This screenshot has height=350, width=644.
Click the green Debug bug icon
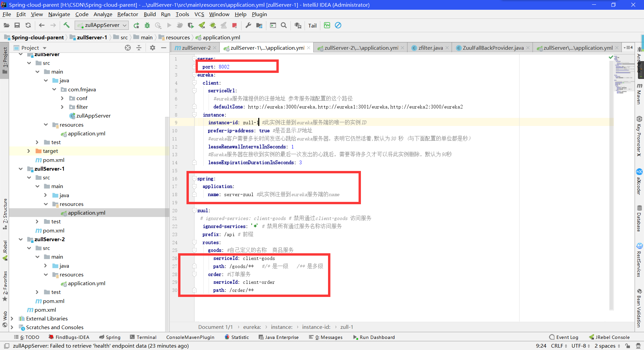[147, 25]
